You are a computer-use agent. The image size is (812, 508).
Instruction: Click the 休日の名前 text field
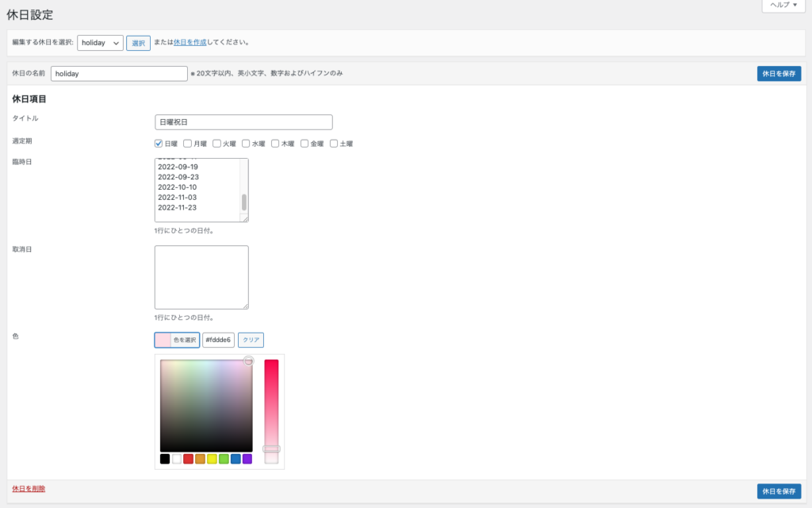coord(119,73)
